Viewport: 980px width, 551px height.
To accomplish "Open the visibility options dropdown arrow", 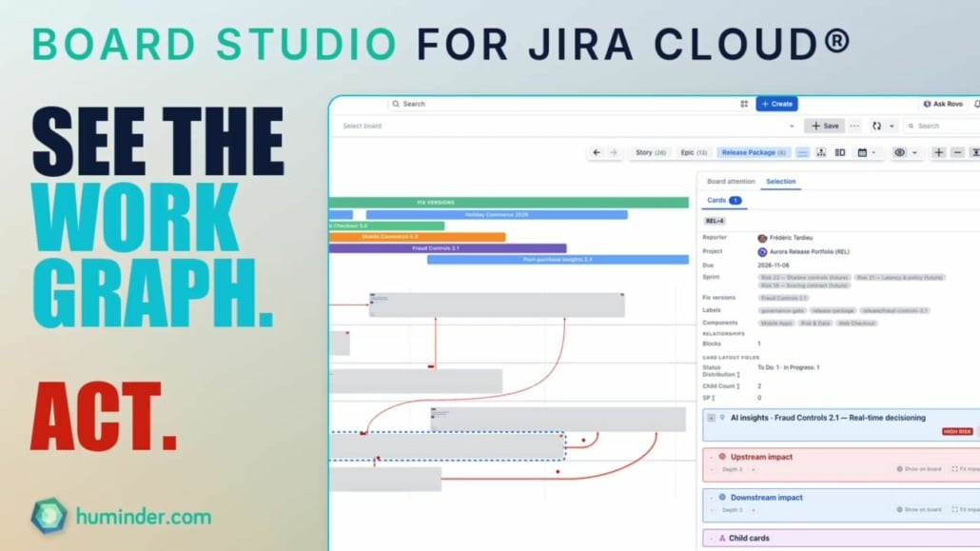I will coord(914,152).
